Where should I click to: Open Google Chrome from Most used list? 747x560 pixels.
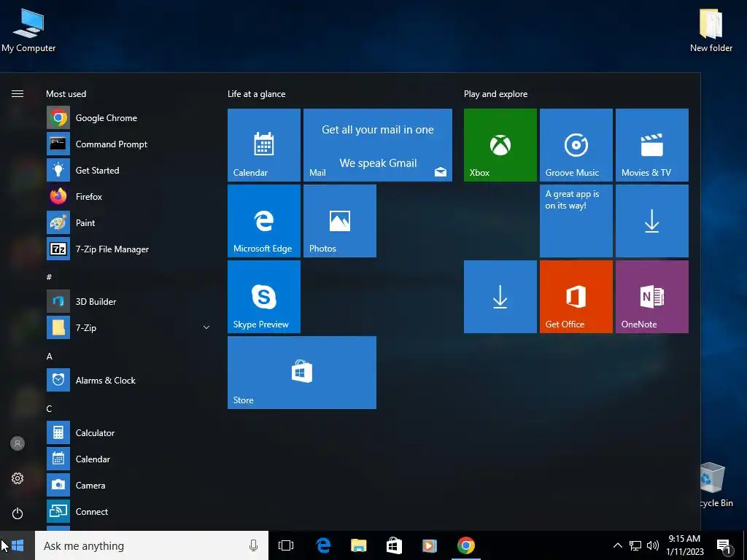[128, 117]
